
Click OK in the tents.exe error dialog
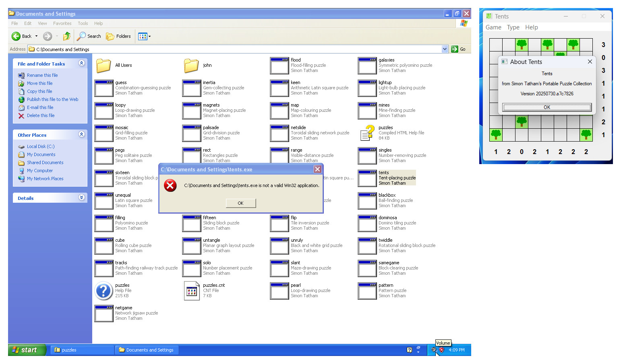tap(240, 203)
